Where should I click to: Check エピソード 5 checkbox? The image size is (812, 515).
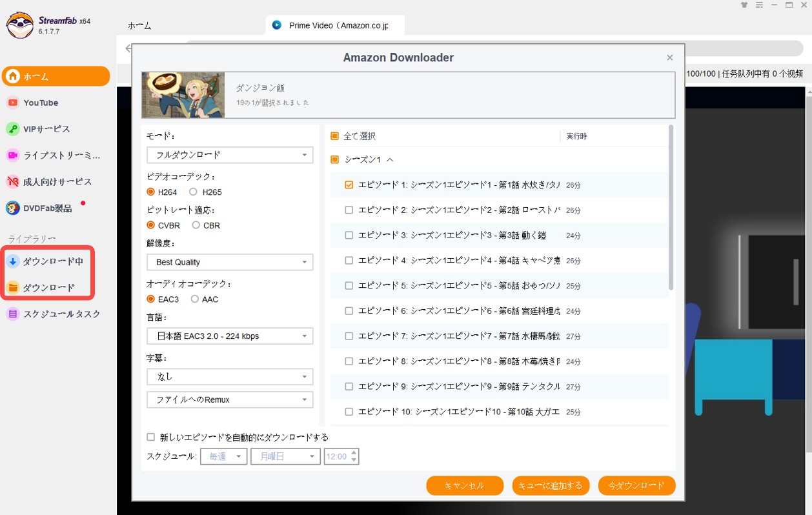click(x=349, y=285)
